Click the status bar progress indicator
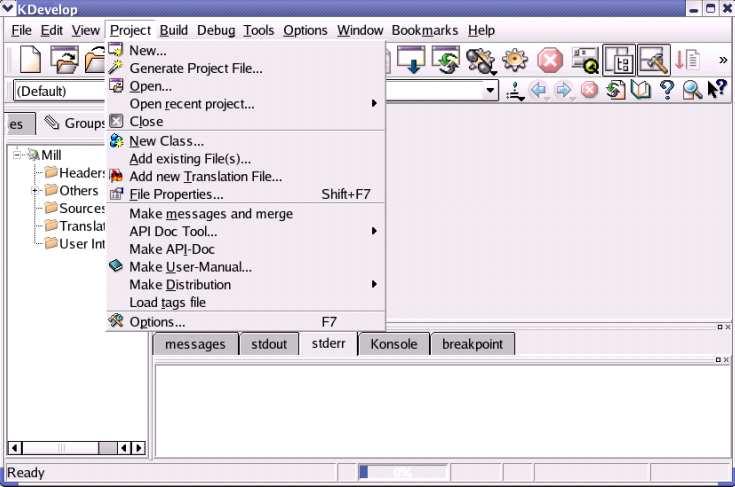 tap(403, 472)
